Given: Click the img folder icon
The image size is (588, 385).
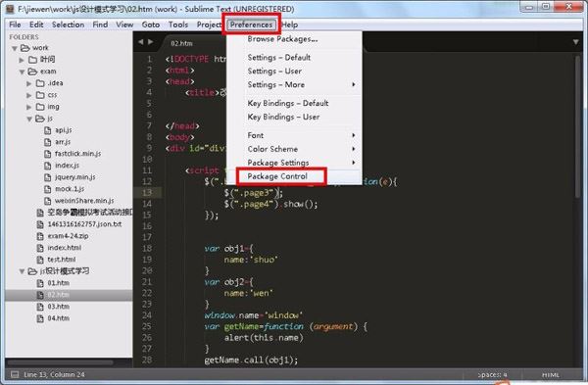Looking at the screenshot, I should pyautogui.click(x=40, y=107).
